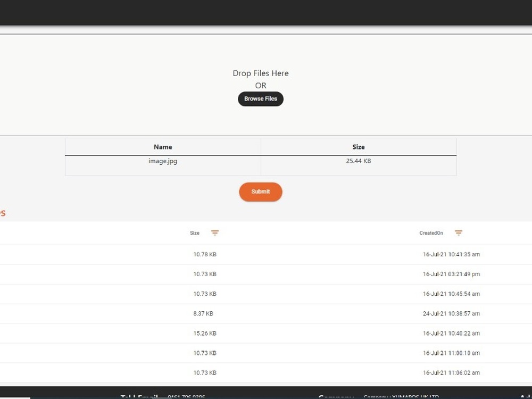
Task: Select the image.jpg file name cell
Action: (163, 161)
